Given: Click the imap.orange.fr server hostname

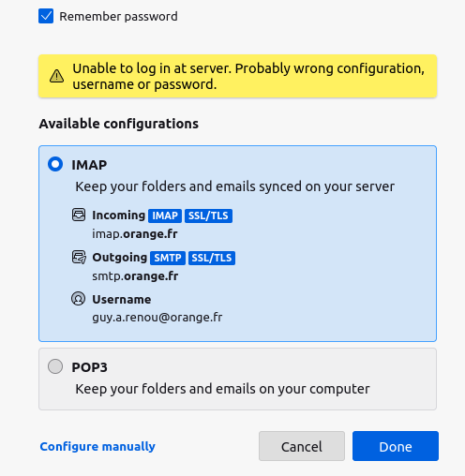Looking at the screenshot, I should point(135,234).
